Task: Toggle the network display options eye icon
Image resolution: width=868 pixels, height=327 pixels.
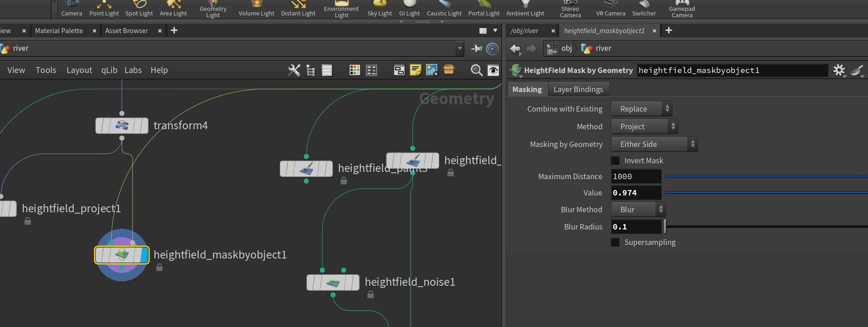Action: (493, 70)
